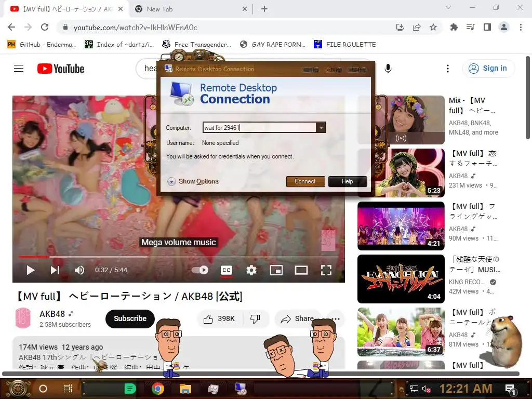Open the tab search chevron
Viewport: 532px width, 399px height.
click(448, 7)
